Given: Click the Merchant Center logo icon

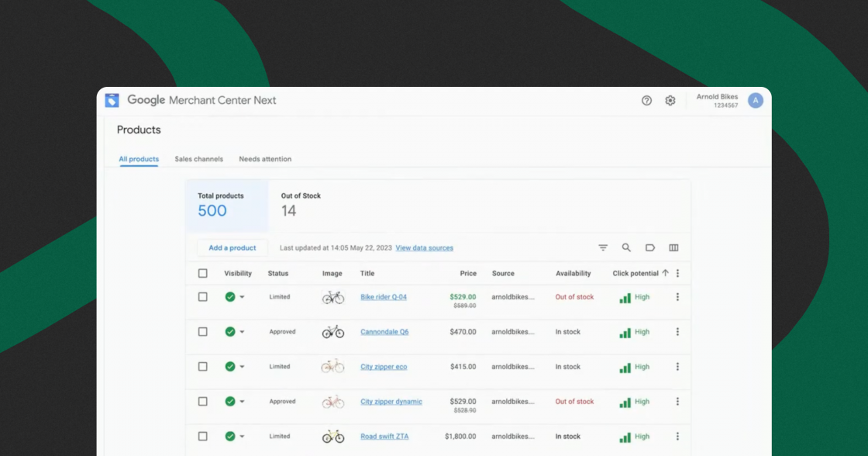Looking at the screenshot, I should (x=112, y=100).
